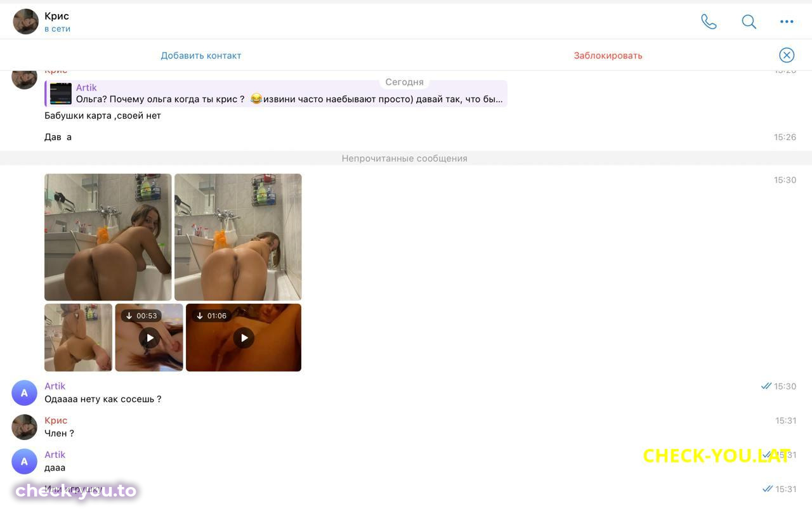Download the 00:53 video via arrow

coord(129,316)
